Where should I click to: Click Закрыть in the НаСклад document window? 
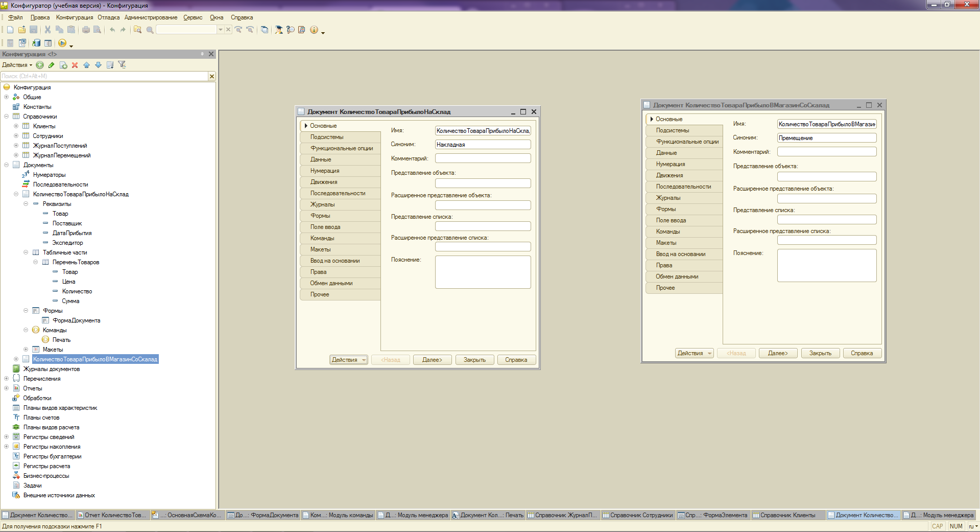click(x=474, y=360)
